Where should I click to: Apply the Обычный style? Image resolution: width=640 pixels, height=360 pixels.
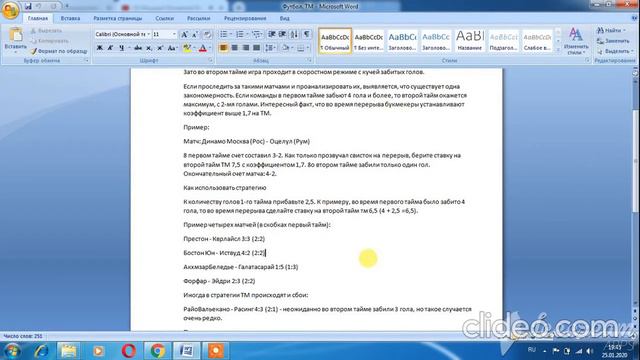tap(335, 41)
